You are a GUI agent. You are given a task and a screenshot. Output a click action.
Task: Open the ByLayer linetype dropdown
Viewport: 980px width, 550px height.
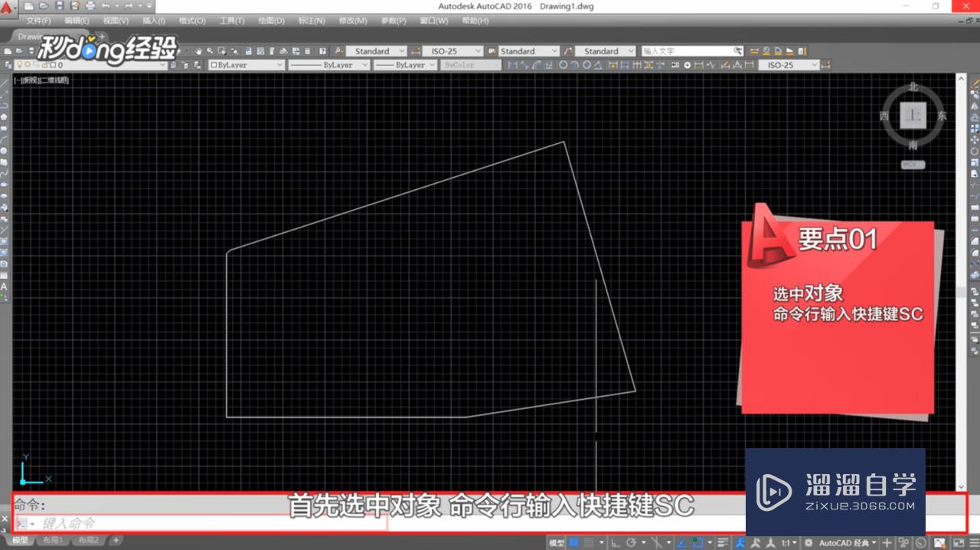click(x=329, y=65)
